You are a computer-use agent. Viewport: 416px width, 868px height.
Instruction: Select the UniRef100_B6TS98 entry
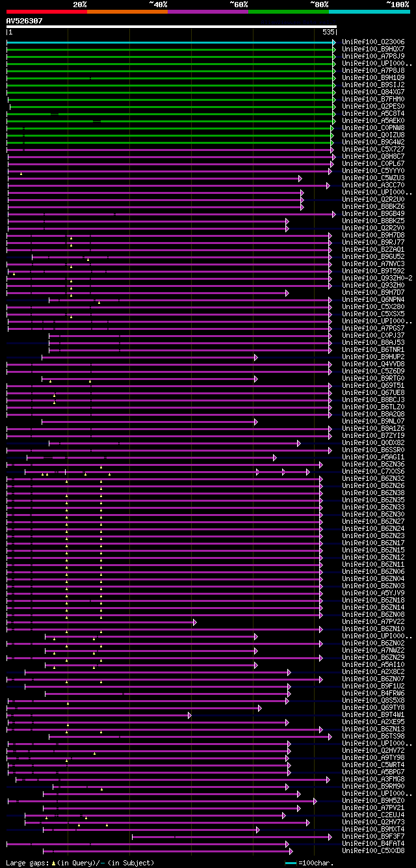pos(372,736)
